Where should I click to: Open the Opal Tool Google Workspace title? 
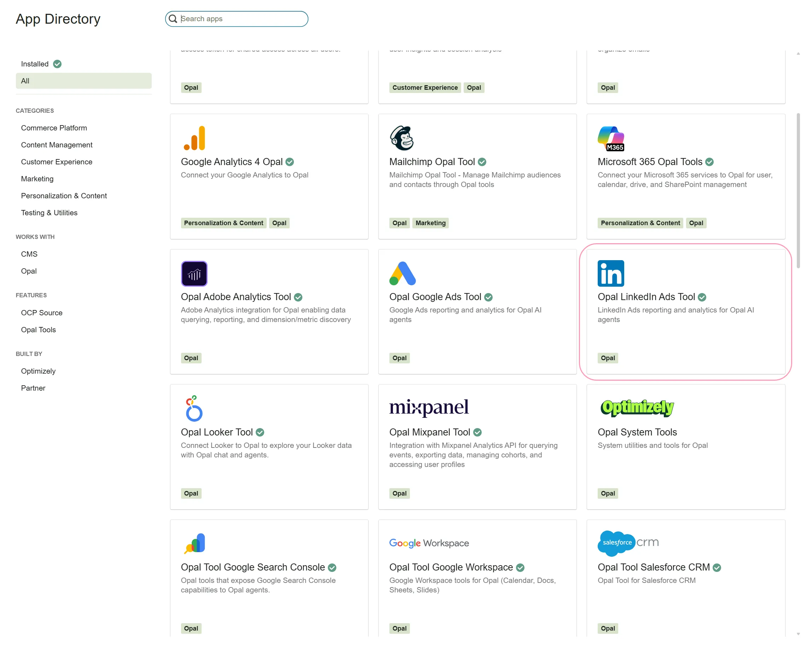pyautogui.click(x=451, y=567)
